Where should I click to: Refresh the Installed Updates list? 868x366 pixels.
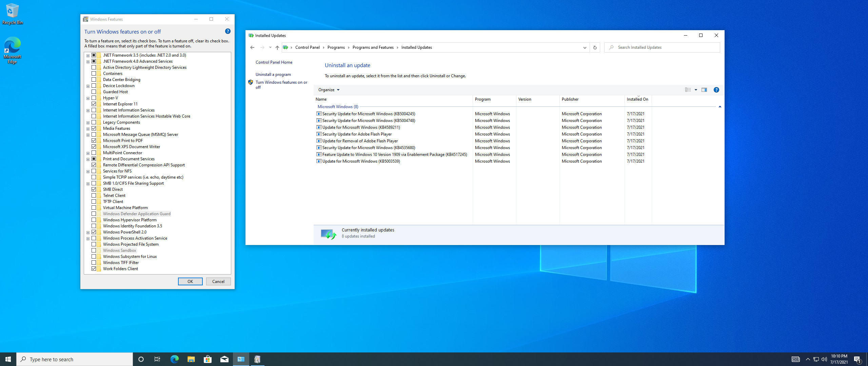pos(595,47)
